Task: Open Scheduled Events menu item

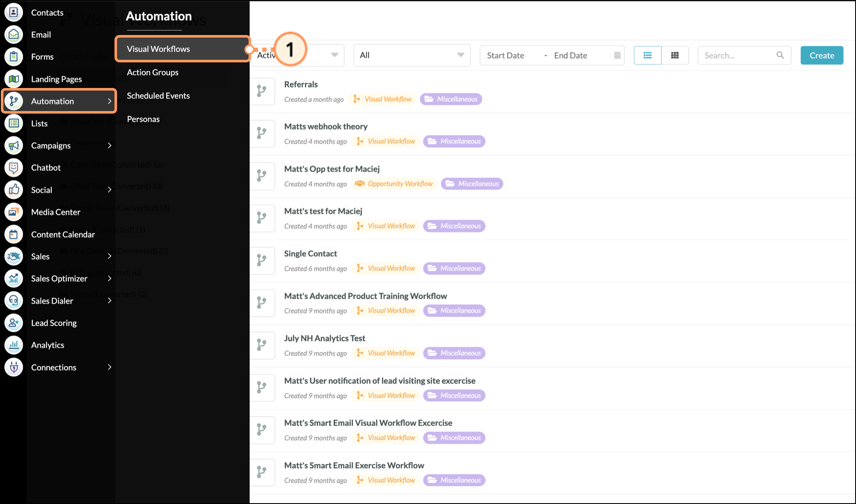Action: (158, 96)
